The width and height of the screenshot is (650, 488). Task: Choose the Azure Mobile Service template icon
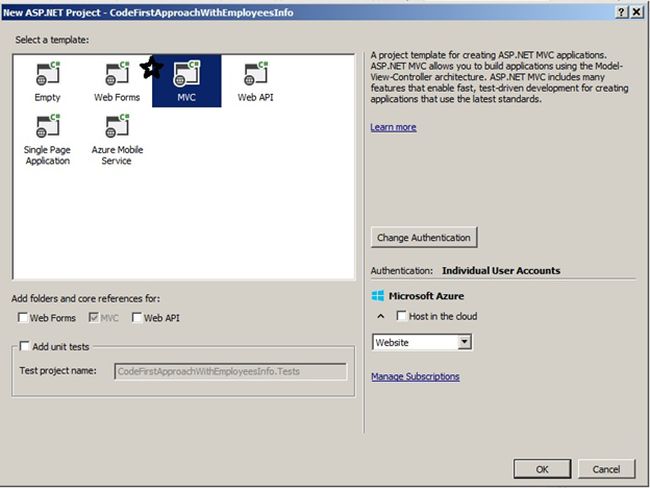pyautogui.click(x=117, y=125)
